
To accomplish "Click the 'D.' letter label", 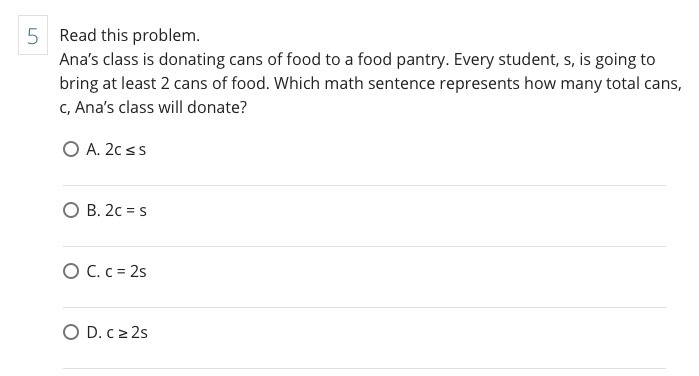I will (94, 333).
